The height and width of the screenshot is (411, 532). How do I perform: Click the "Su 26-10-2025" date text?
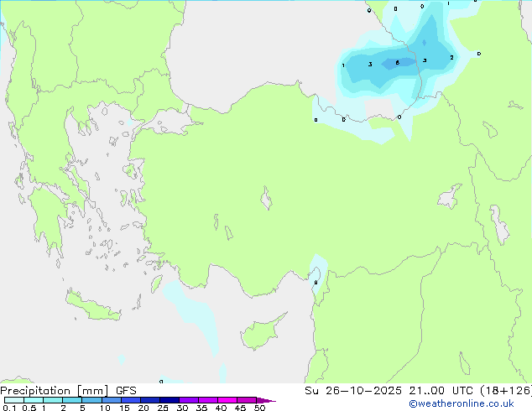coord(353,391)
